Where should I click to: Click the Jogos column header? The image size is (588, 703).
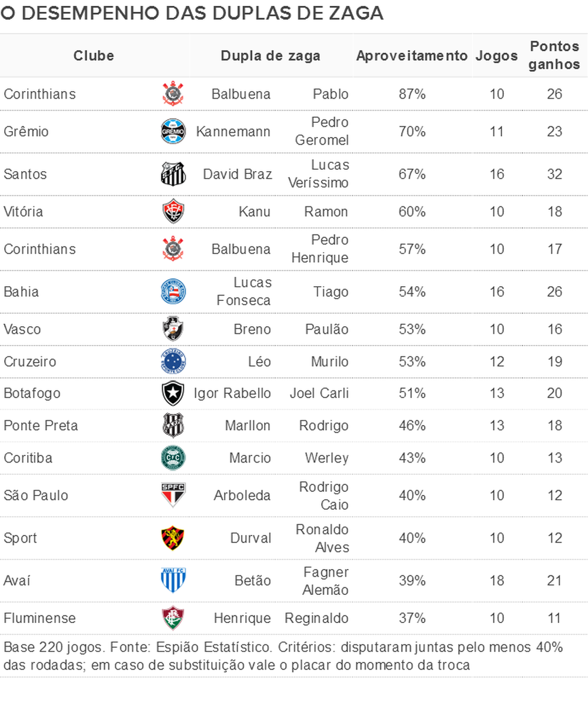(x=496, y=56)
